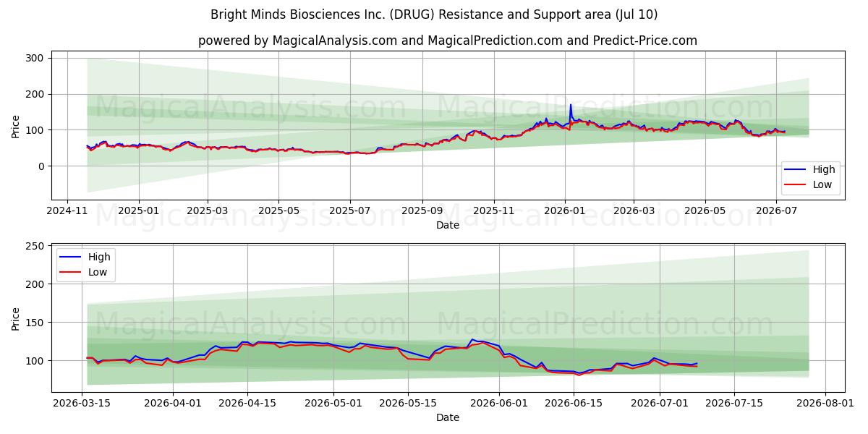Click the 'Price' axis title of the top chart
Viewport: 868px width, 434px height.
click(16, 125)
